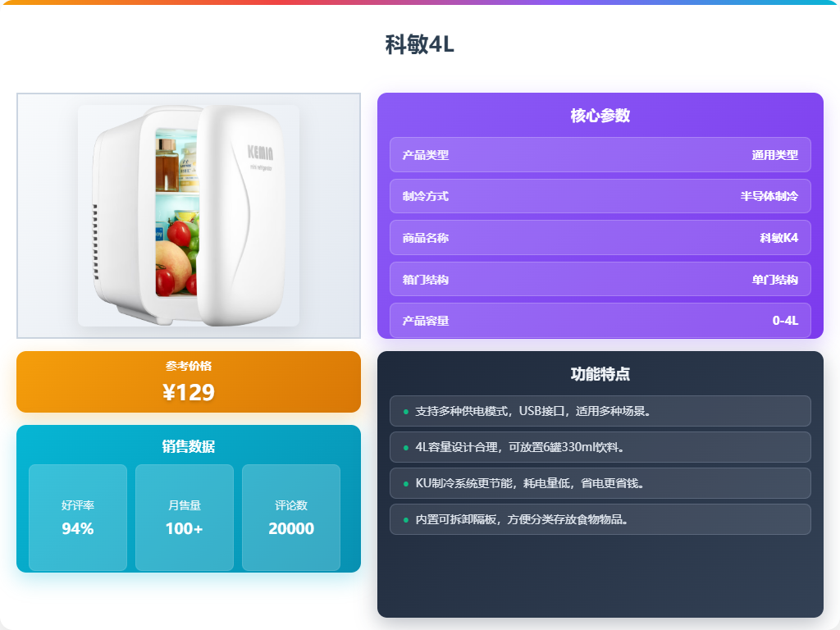Click the 销售数据 section heading
Screen dimensions: 840x630
(189, 446)
